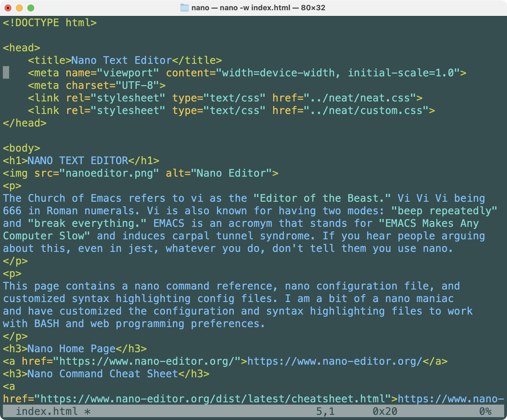Click the 'Nano Home Page' h3 heading

[72, 349]
